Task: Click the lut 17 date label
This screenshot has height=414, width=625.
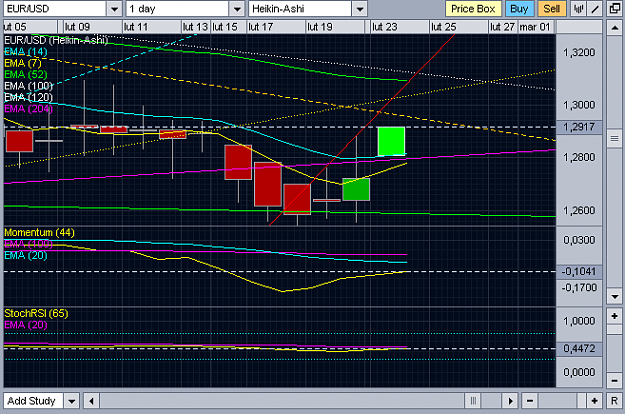Action: click(x=261, y=27)
